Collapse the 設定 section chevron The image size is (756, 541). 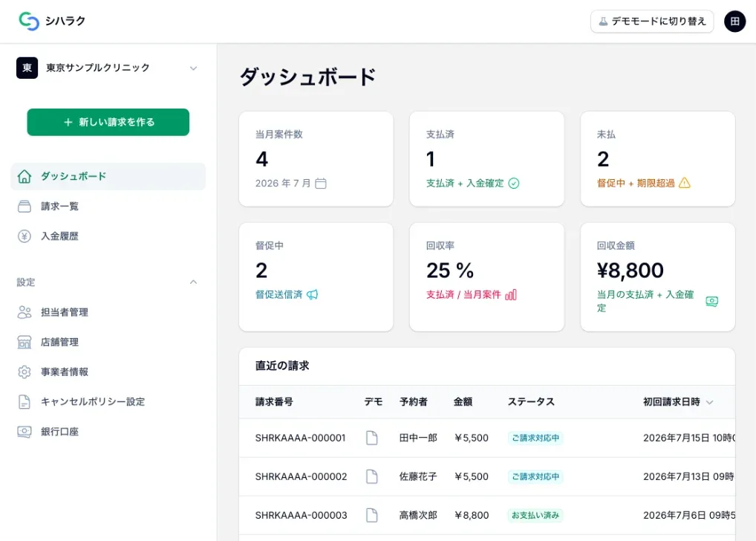pos(193,282)
